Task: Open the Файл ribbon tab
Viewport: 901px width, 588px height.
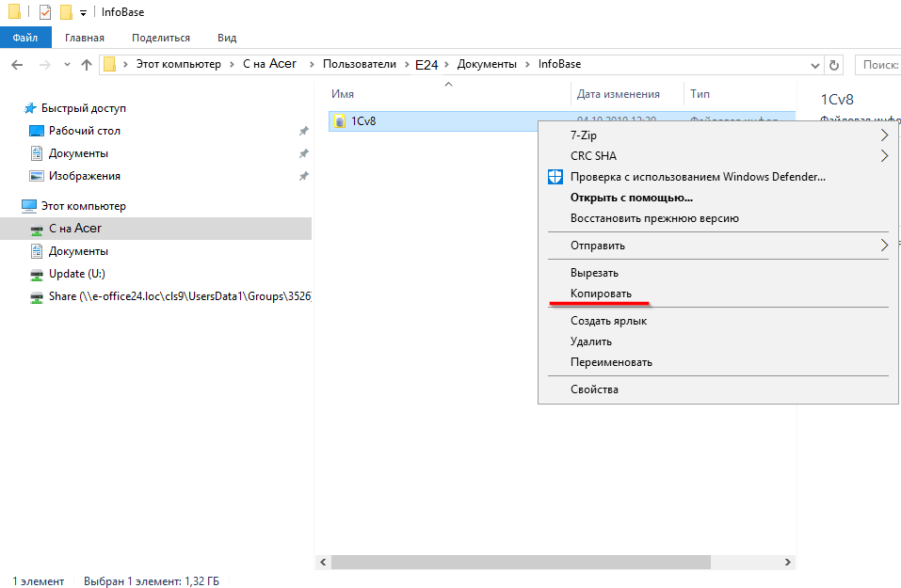Action: pos(25,38)
